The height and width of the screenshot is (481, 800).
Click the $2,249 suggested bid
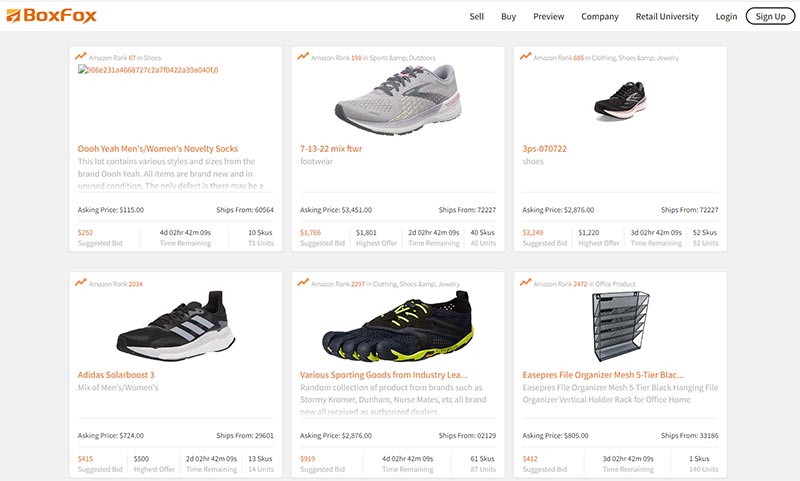coord(533,232)
